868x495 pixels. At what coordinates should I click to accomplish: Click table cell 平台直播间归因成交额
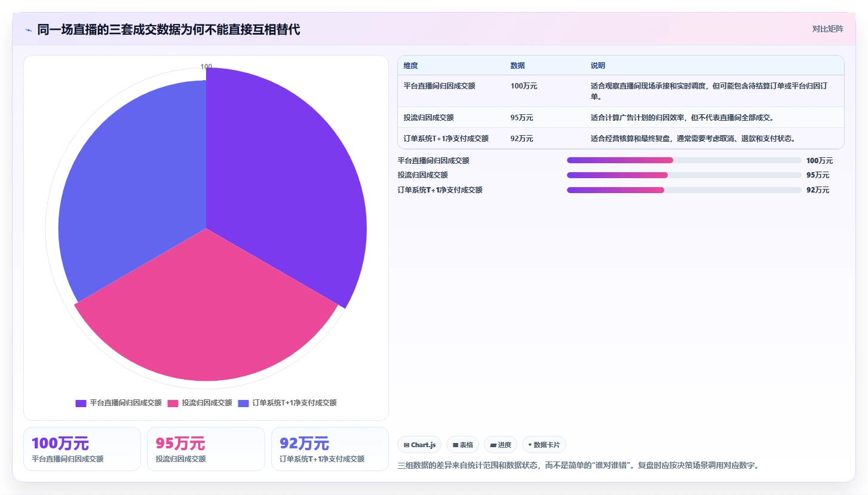[x=439, y=86]
